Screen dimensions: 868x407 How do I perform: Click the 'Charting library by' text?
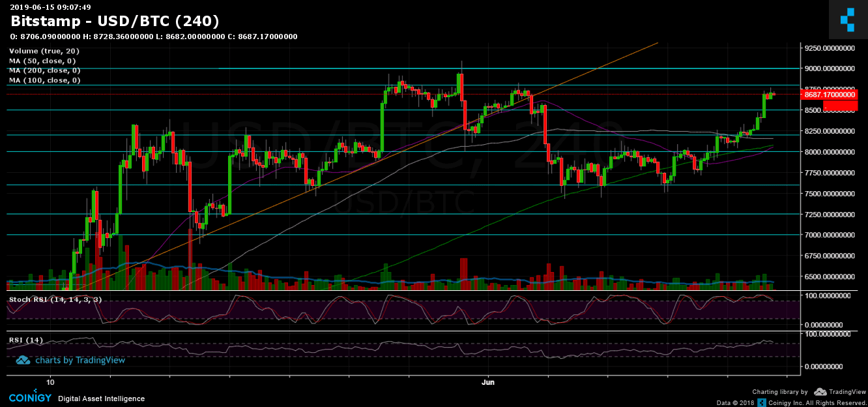780,392
